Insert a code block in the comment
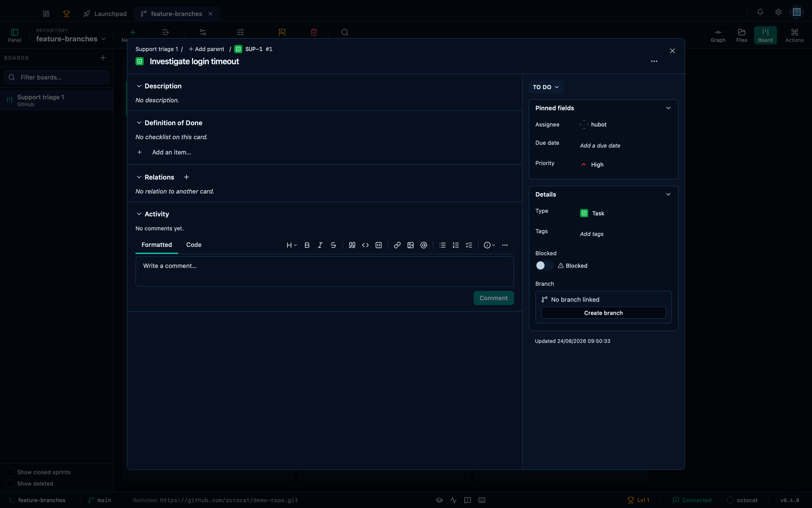This screenshot has height=508, width=812. point(379,245)
